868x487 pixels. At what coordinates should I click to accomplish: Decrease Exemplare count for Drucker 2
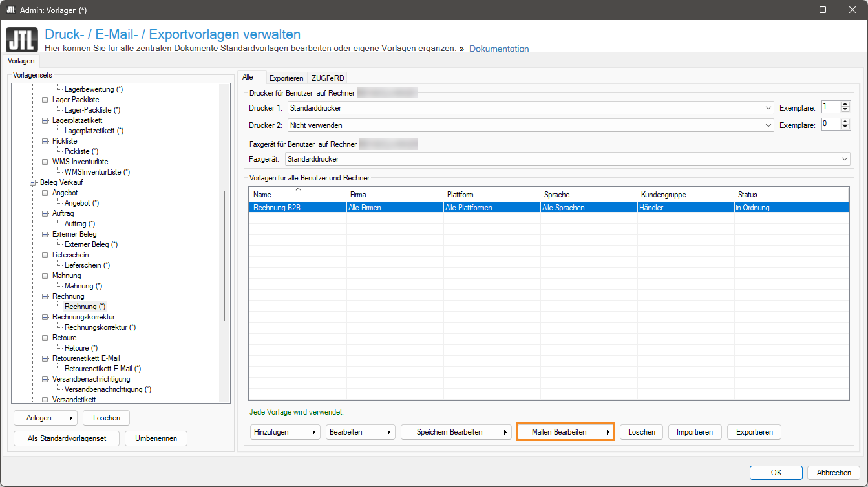pyautogui.click(x=845, y=127)
